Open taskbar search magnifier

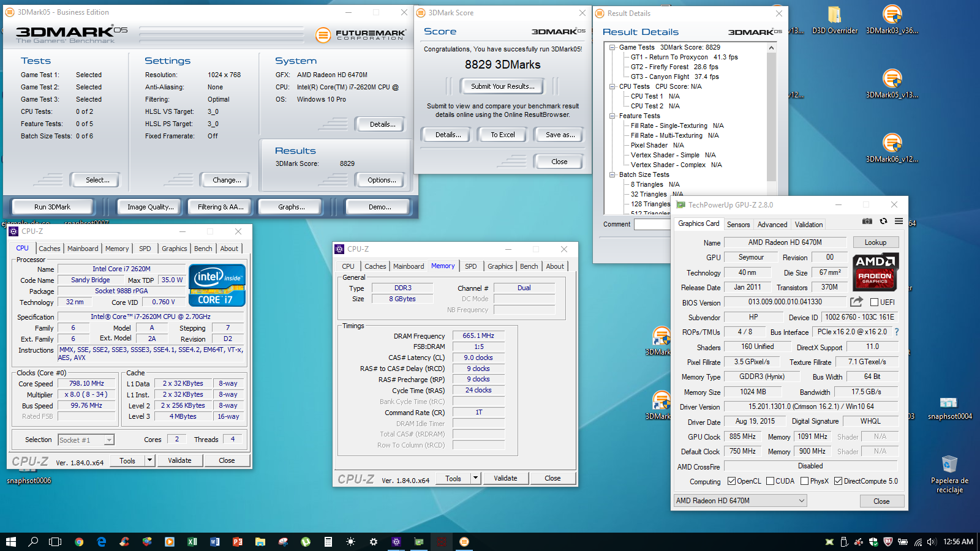(33, 542)
